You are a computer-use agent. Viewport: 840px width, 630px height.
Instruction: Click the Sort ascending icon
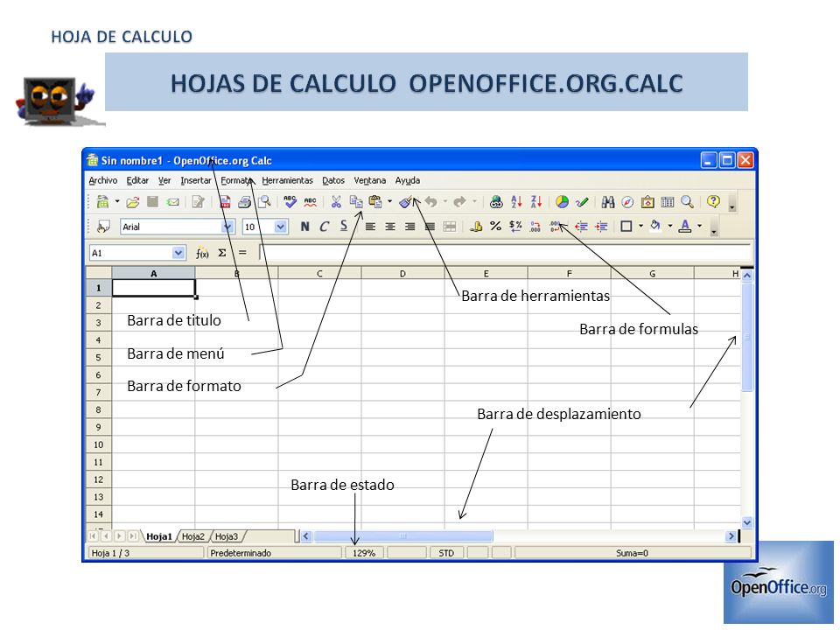(516, 202)
